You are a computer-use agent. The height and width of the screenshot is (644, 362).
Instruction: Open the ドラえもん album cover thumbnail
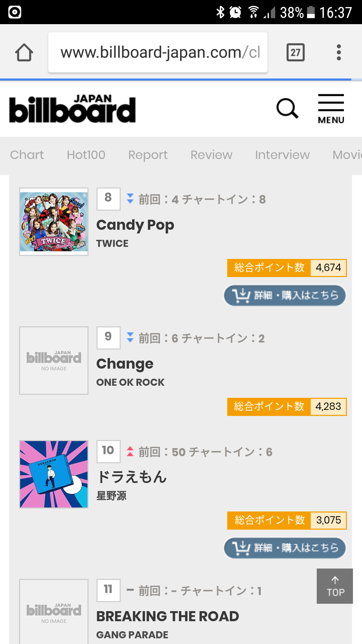coord(54,474)
